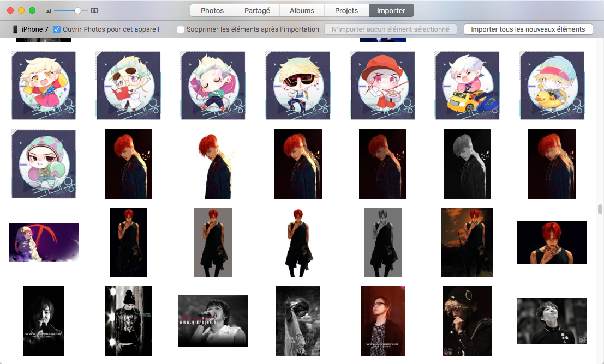The width and height of the screenshot is (604, 364).
Task: Select man with cap and curly blond hair
Action: point(467,321)
